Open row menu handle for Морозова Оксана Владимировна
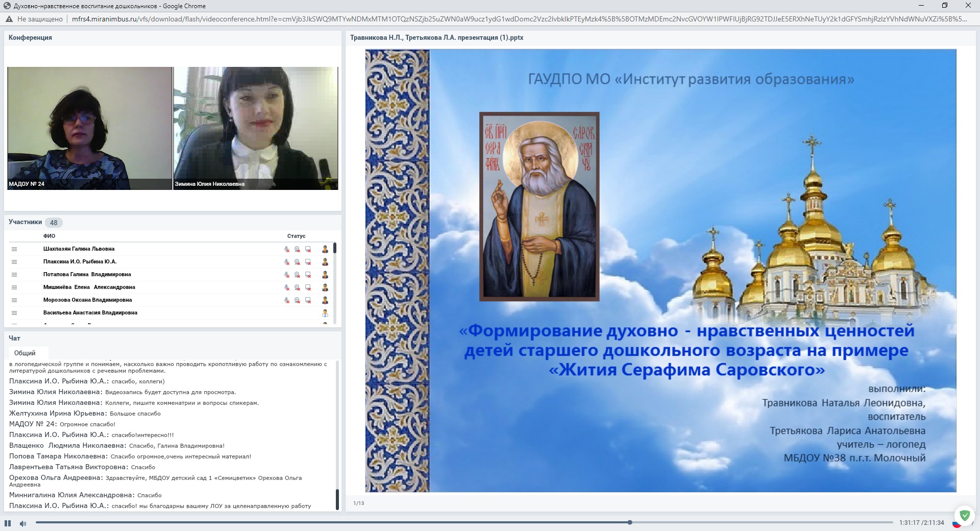Screen dimensions: 980x531 coord(14,300)
